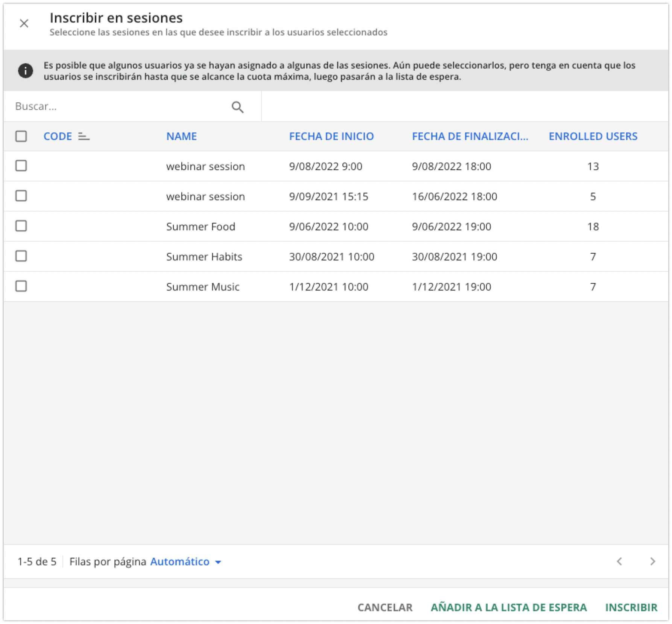Toggle the select-all checkbox in header
The width and height of the screenshot is (672, 624).
[x=21, y=136]
